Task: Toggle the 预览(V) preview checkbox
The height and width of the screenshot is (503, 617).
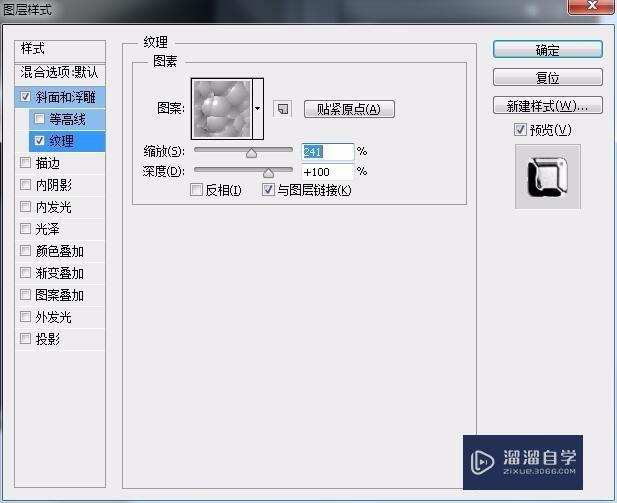Action: click(520, 129)
